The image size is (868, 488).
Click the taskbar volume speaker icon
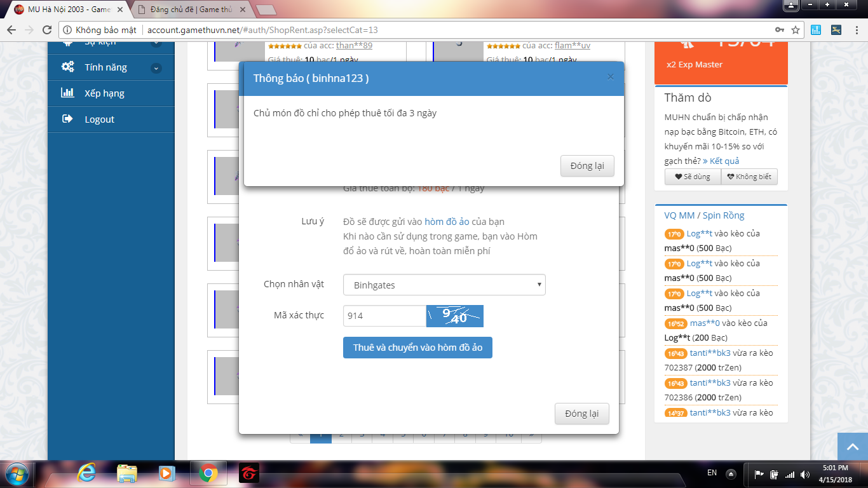pos(805,474)
